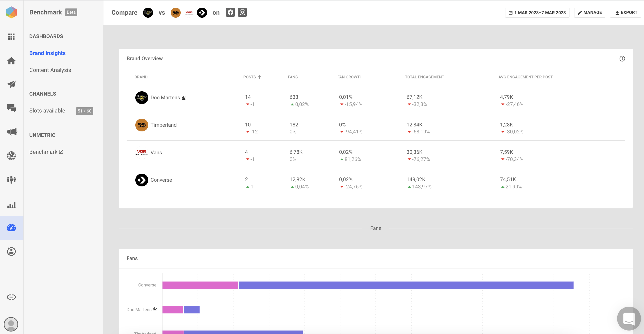The width and height of the screenshot is (644, 334).
Task: Open the apps grid icon in sidebar
Action: [11, 37]
